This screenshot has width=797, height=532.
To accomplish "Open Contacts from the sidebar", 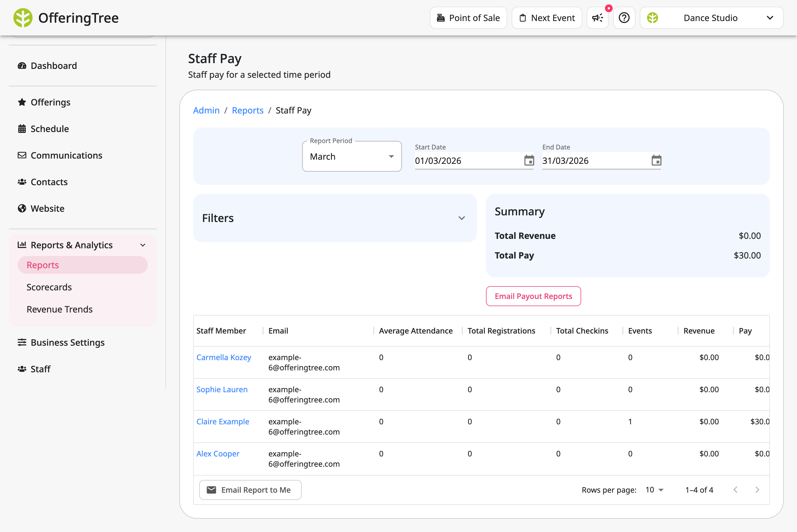I will pyautogui.click(x=49, y=182).
